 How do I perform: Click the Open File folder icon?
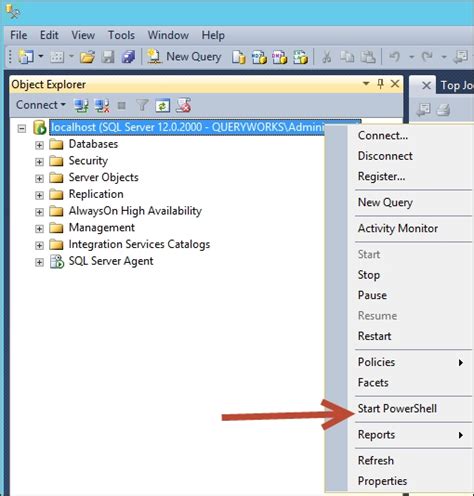tap(87, 57)
